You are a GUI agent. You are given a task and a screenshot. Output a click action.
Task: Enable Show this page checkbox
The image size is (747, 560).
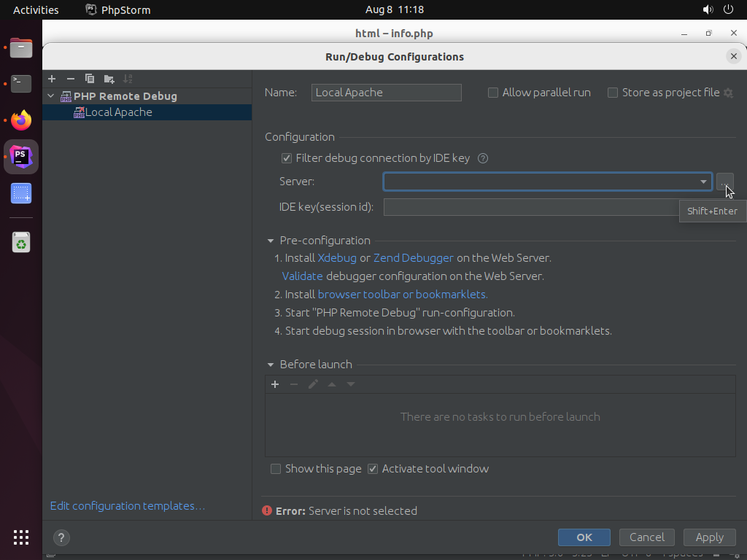point(275,469)
